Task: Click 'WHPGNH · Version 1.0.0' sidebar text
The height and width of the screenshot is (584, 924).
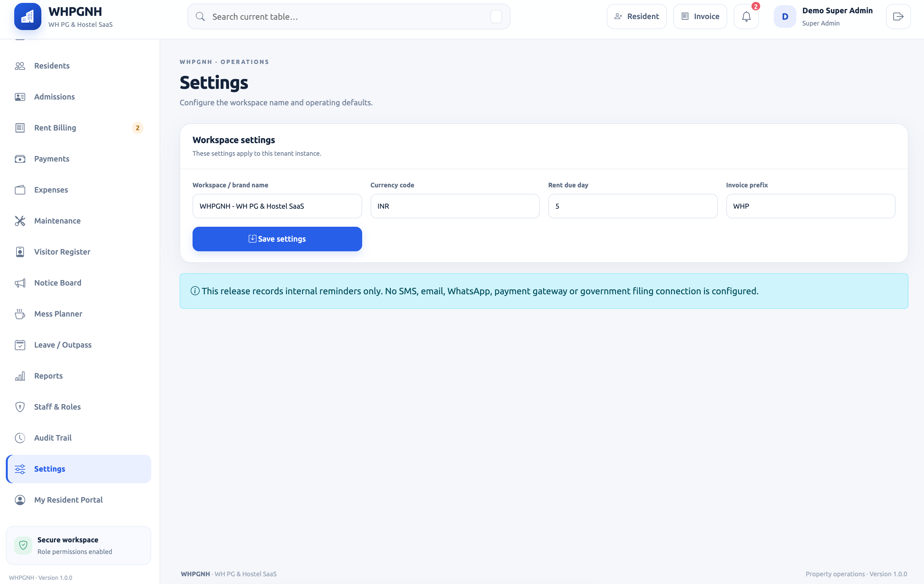Action: (x=41, y=578)
